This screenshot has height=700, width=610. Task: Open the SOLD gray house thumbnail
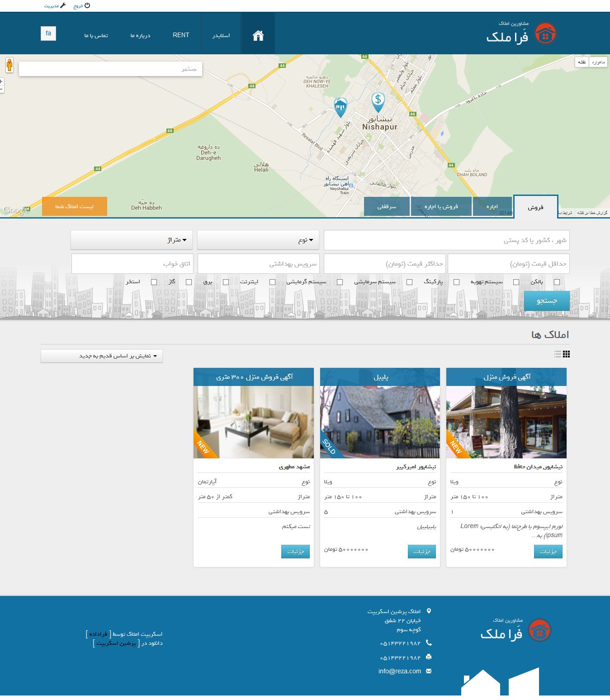[380, 422]
